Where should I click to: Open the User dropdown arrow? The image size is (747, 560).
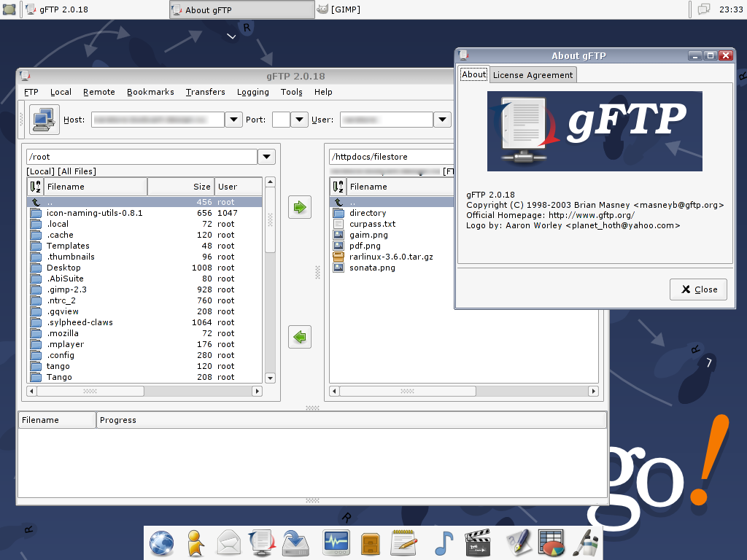click(442, 120)
